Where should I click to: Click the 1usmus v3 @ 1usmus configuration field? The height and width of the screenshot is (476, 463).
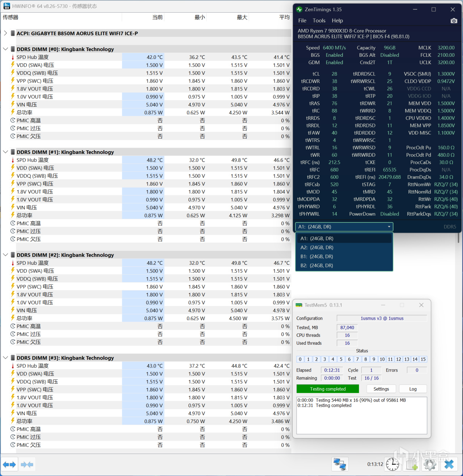pos(382,318)
